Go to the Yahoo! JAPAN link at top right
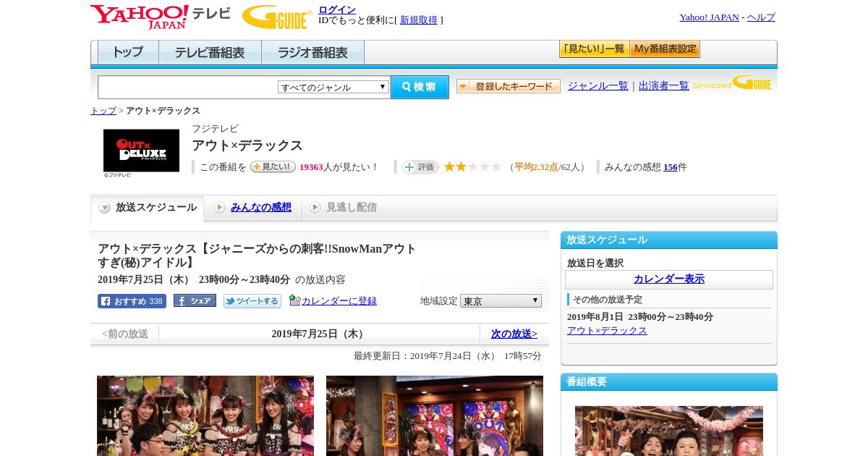This screenshot has width=868, height=456. tap(709, 17)
